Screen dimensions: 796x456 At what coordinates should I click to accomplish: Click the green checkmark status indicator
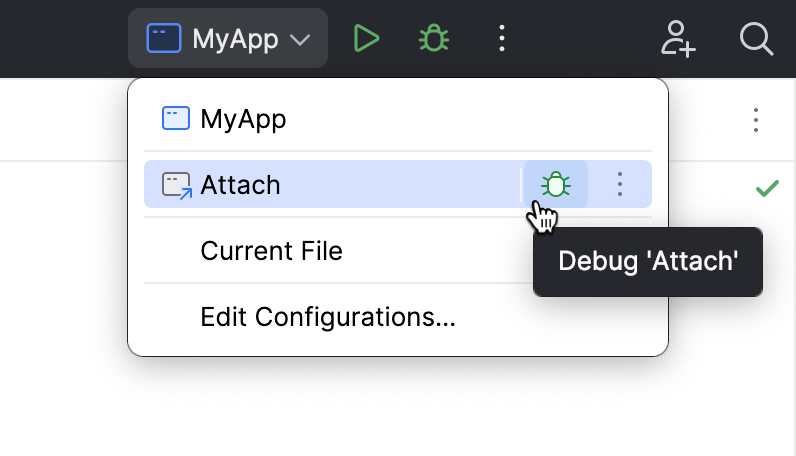(767, 187)
